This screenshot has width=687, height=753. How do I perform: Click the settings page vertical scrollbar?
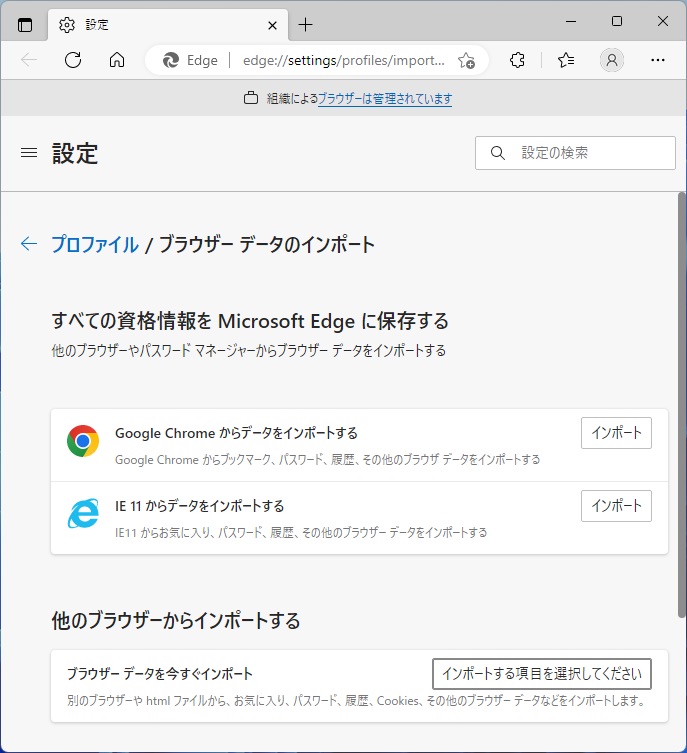tap(682, 405)
